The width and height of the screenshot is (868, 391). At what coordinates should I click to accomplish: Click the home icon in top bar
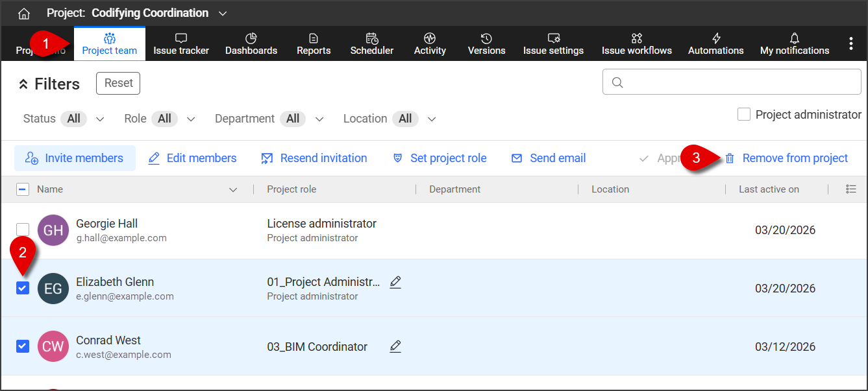(x=24, y=14)
